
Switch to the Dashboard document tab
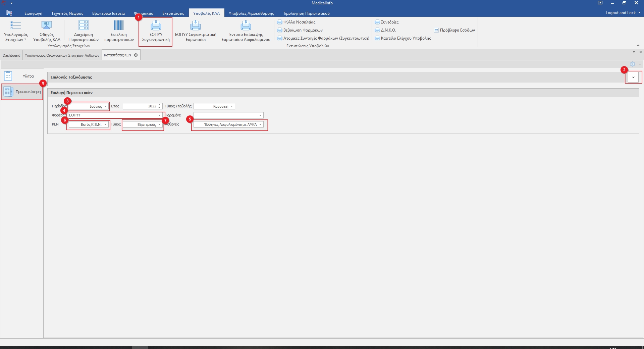[11, 55]
